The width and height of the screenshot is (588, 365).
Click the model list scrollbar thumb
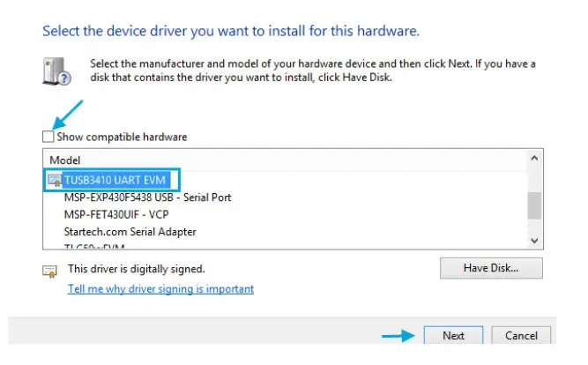533,205
